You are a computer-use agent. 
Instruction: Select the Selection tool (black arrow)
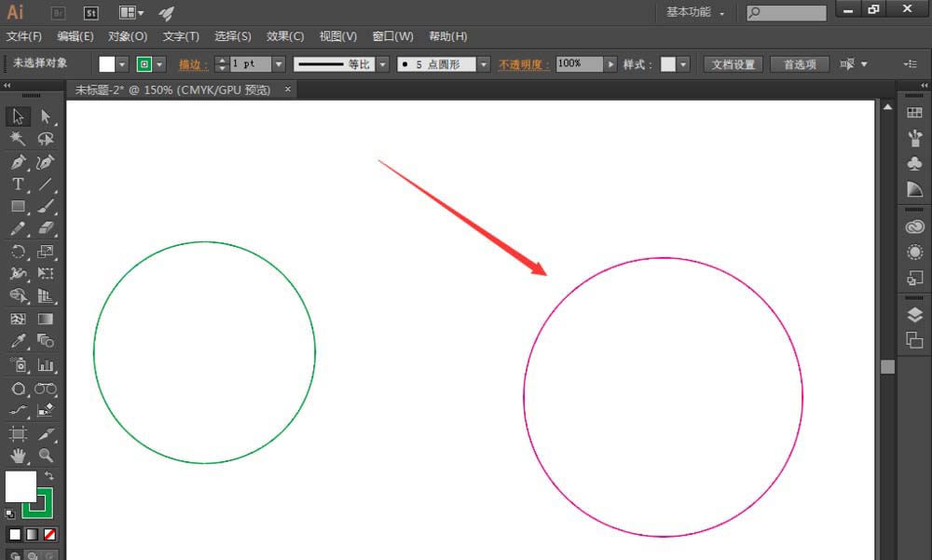tap(18, 116)
